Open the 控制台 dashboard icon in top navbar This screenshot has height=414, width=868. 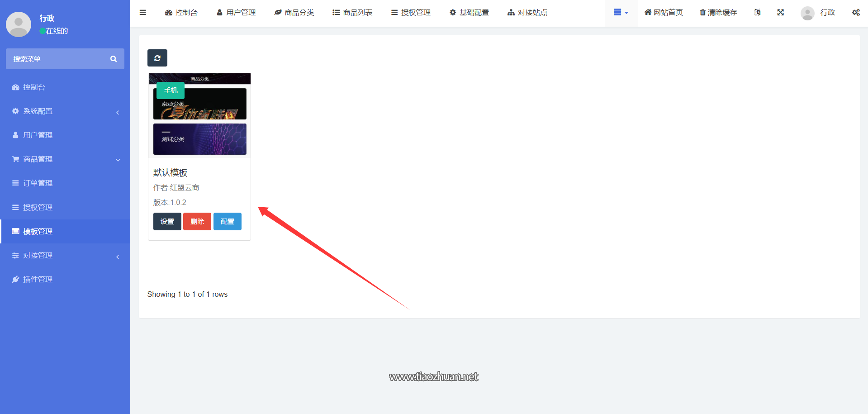pos(169,12)
